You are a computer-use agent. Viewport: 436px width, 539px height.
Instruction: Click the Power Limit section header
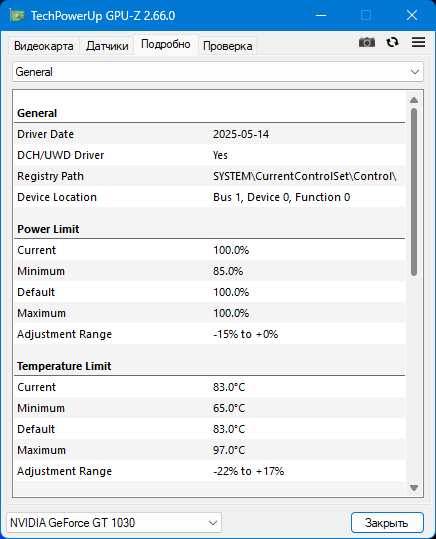coord(48,229)
